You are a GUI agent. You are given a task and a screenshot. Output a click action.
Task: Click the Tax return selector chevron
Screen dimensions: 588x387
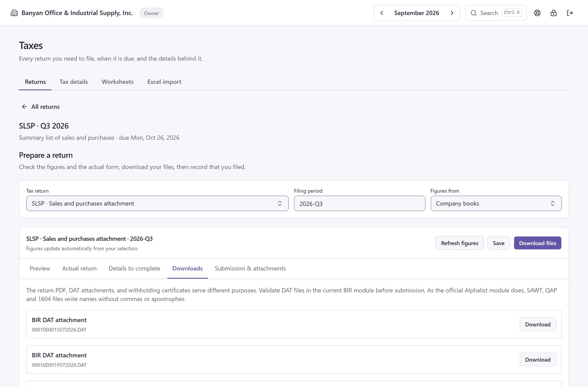[280, 203]
